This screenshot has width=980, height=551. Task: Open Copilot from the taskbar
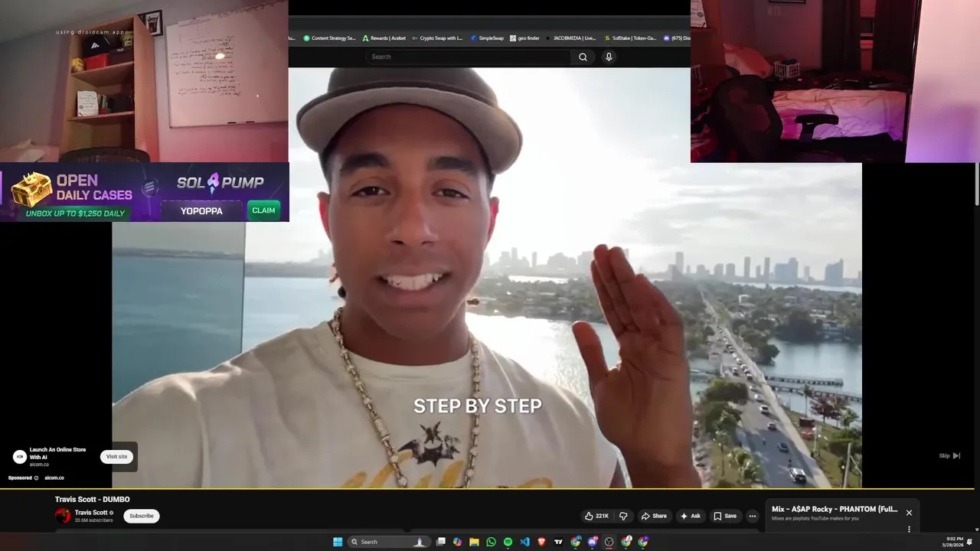point(457,542)
